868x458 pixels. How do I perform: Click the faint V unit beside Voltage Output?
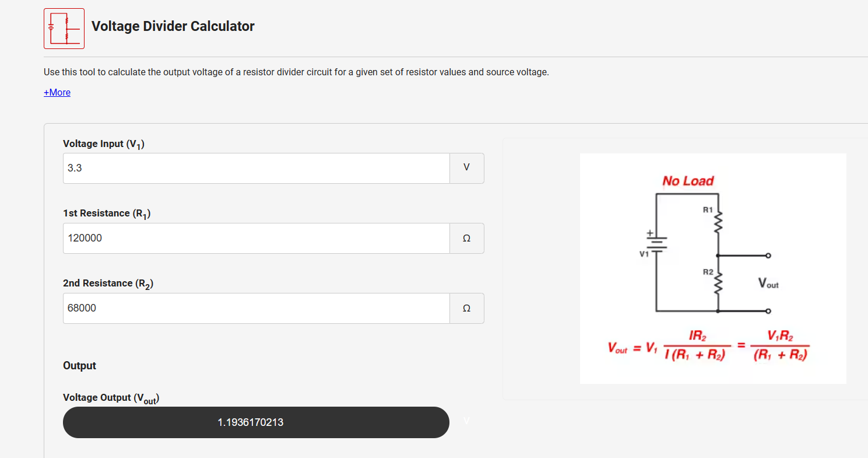(x=466, y=420)
